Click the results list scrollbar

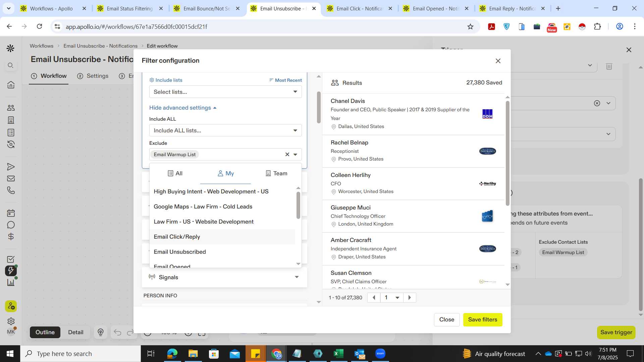(507, 153)
